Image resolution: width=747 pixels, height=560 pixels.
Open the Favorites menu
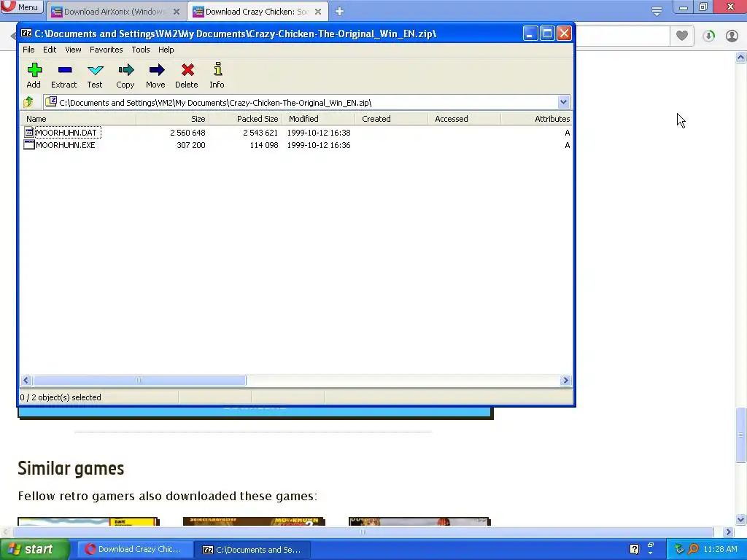[x=107, y=50]
